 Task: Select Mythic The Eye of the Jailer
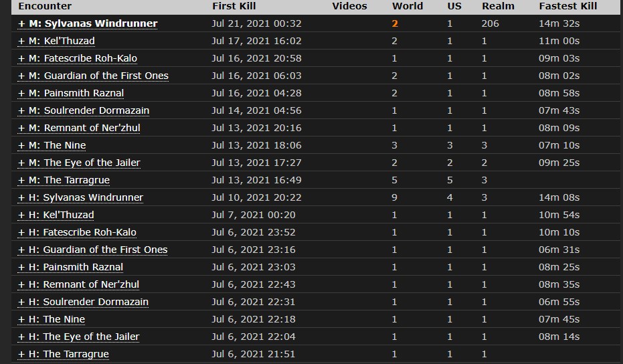[x=79, y=163]
